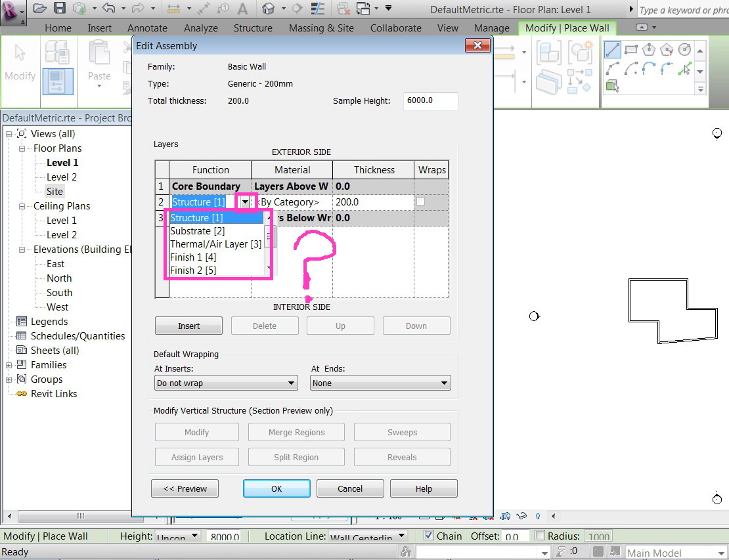Click the Undo icon
This screenshot has width=729, height=560.
[x=110, y=8]
